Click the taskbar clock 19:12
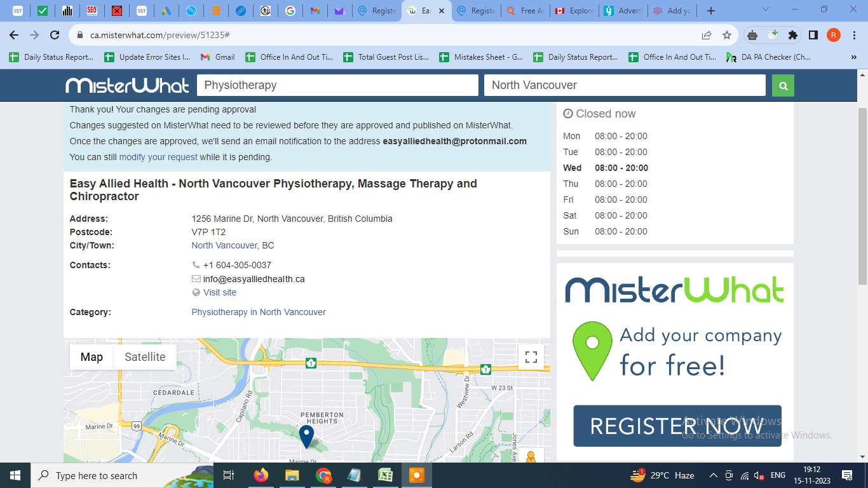The image size is (868, 488). 812,470
